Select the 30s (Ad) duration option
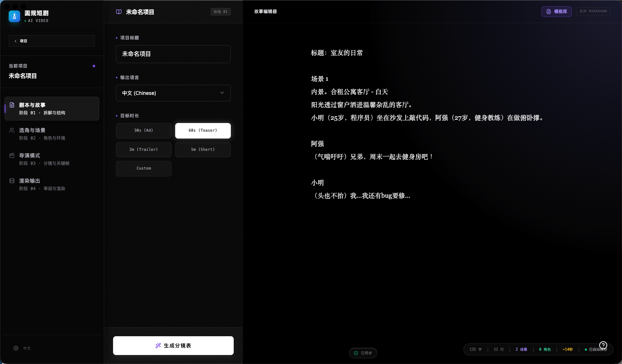 coord(143,131)
